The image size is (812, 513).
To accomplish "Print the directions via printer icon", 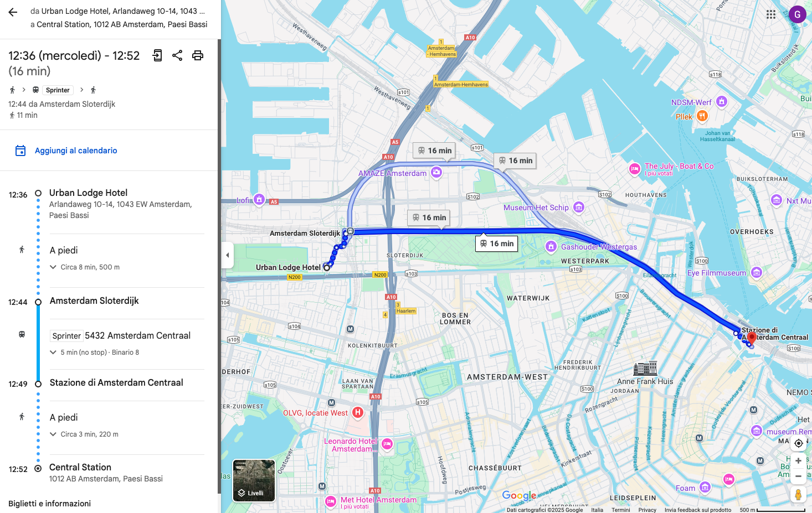I will tap(198, 55).
